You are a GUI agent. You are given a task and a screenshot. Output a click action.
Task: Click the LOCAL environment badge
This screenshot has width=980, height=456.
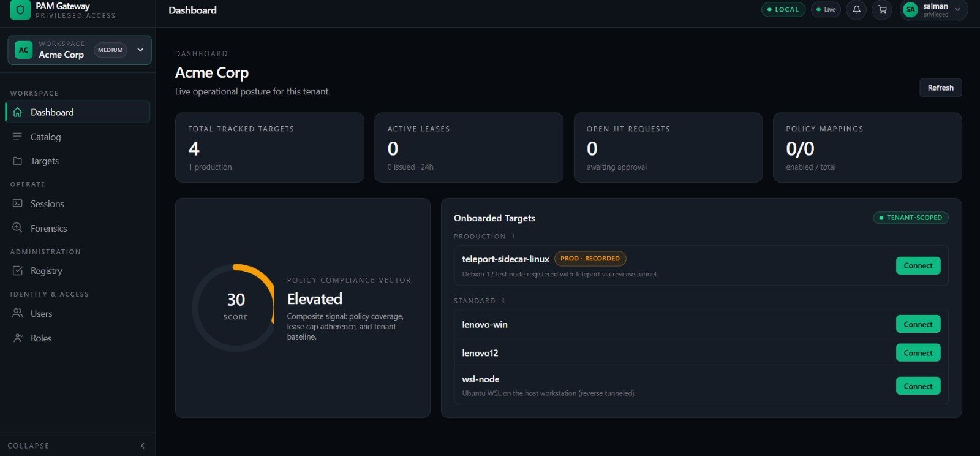point(783,9)
